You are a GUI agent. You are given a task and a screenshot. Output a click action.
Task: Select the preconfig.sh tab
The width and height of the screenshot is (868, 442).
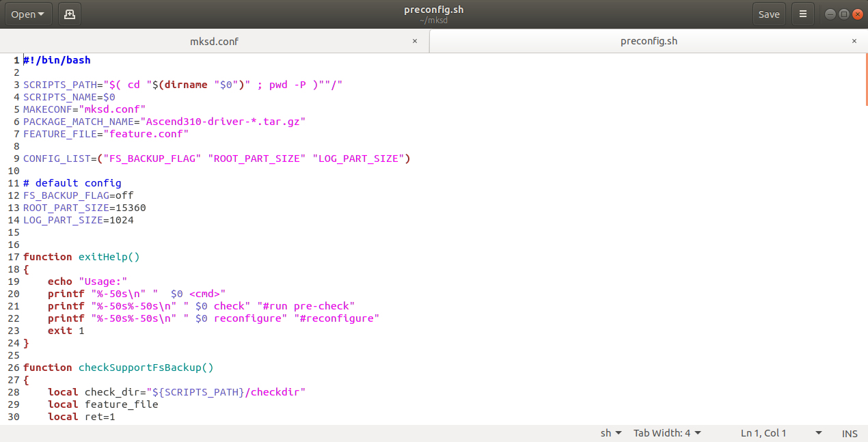click(x=649, y=41)
